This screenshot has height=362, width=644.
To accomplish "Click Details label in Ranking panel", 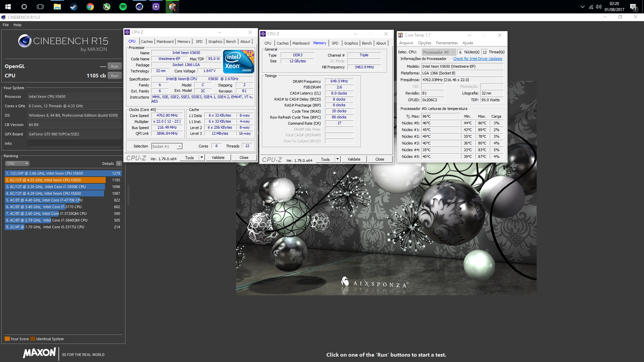I will (108, 164).
